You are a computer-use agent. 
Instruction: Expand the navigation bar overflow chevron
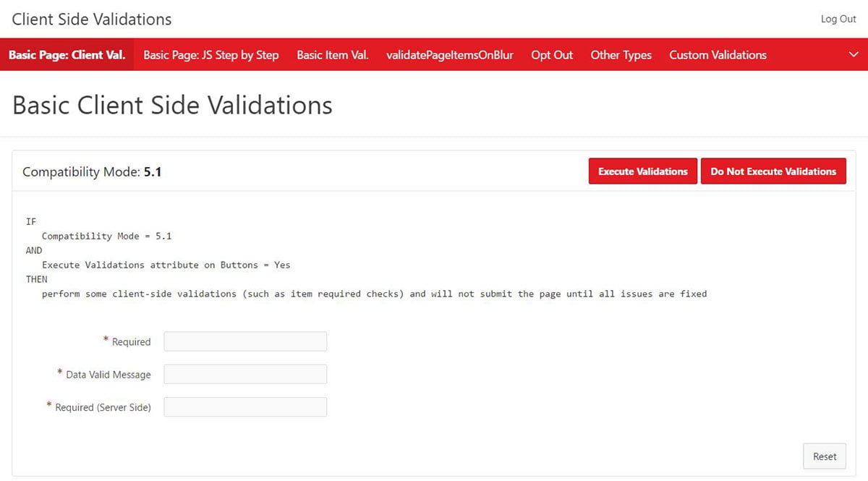coord(854,55)
